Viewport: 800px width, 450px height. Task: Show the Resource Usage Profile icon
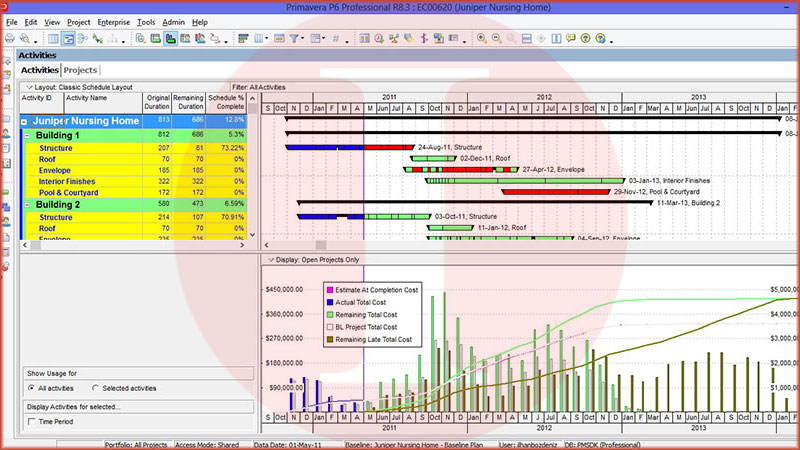click(200, 38)
